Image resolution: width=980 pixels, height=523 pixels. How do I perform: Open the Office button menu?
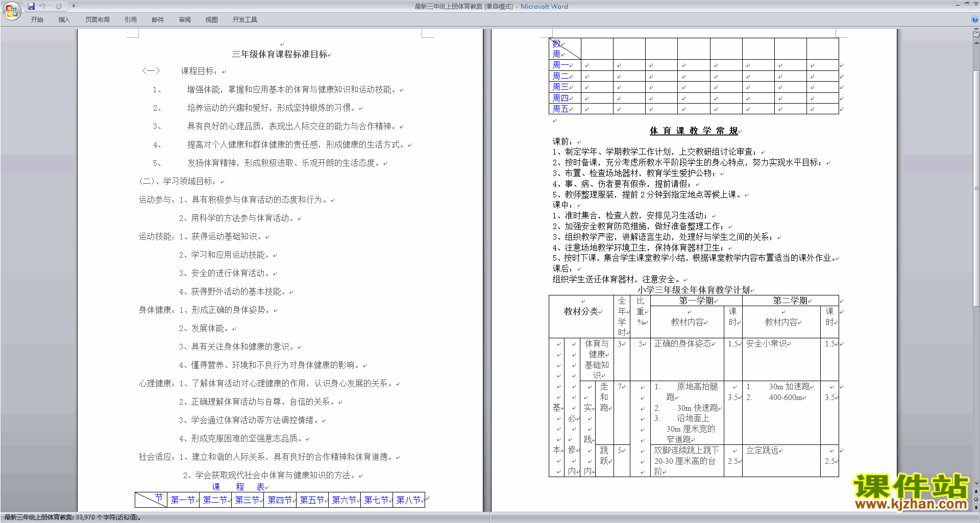point(11,11)
